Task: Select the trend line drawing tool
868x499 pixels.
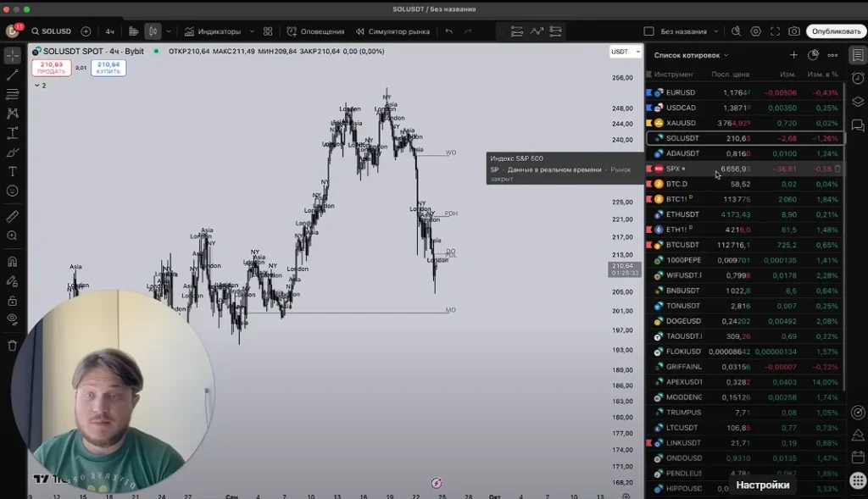Action: (x=12, y=75)
